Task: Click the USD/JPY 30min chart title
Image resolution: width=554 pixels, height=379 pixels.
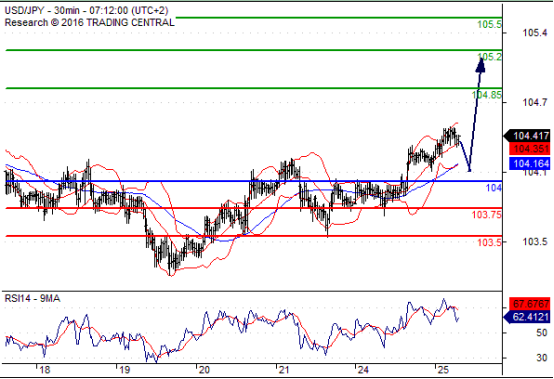Action: (x=86, y=11)
